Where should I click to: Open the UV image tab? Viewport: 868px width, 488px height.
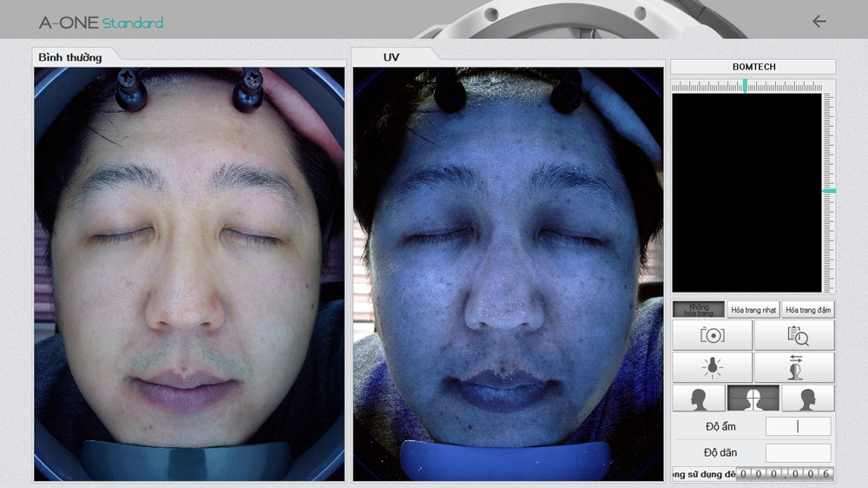pyautogui.click(x=391, y=57)
